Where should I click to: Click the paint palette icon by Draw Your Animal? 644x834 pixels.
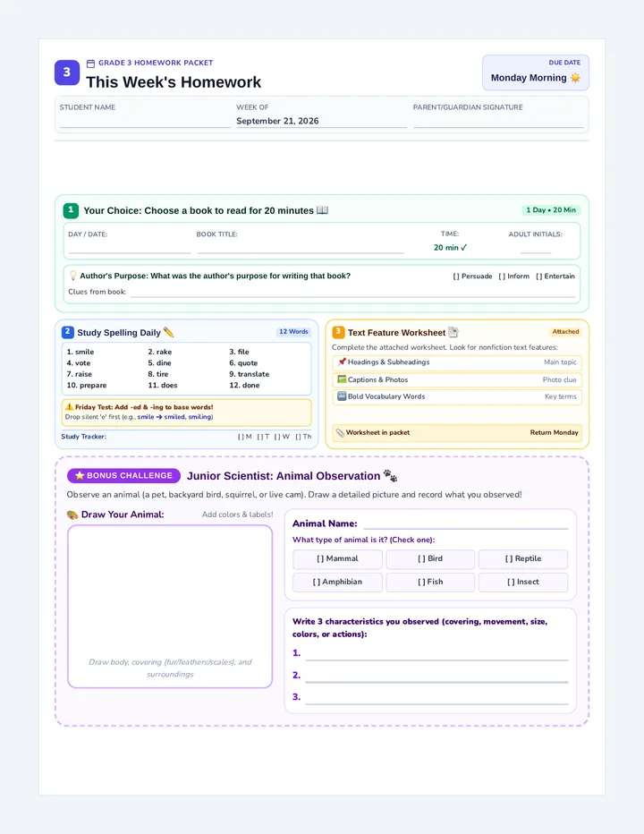point(72,515)
